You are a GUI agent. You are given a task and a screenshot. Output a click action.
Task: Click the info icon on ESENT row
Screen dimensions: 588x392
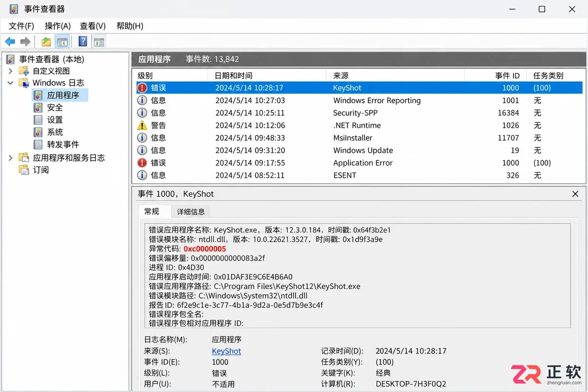click(x=142, y=175)
